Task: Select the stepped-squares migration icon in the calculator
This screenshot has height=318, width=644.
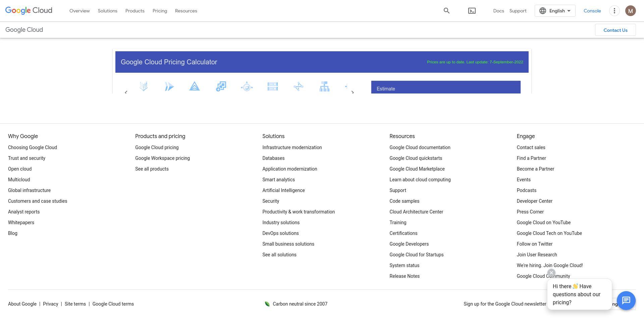Action: click(x=221, y=86)
